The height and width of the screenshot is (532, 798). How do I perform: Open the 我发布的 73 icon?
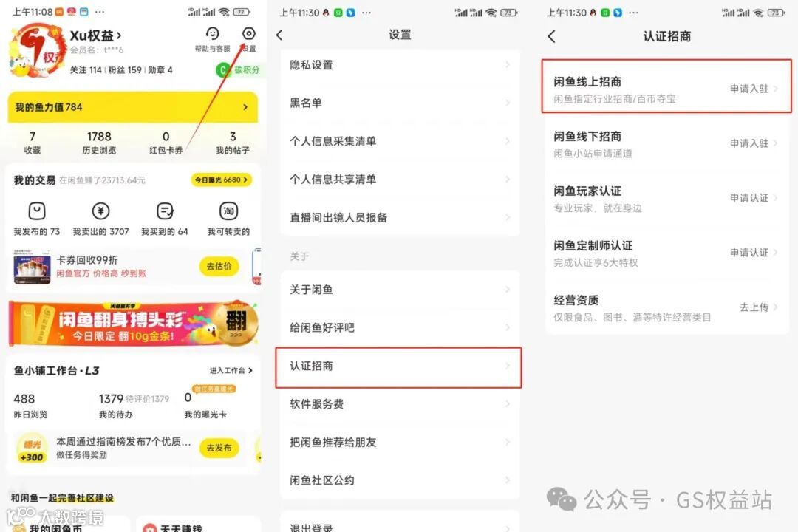click(37, 211)
